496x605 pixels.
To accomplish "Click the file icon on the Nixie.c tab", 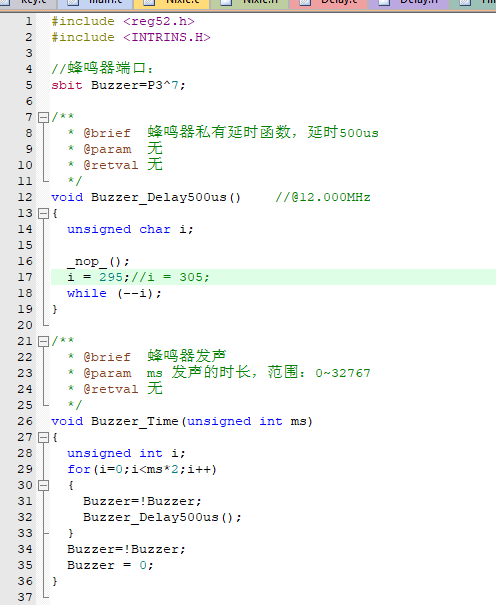I will click(149, 3).
